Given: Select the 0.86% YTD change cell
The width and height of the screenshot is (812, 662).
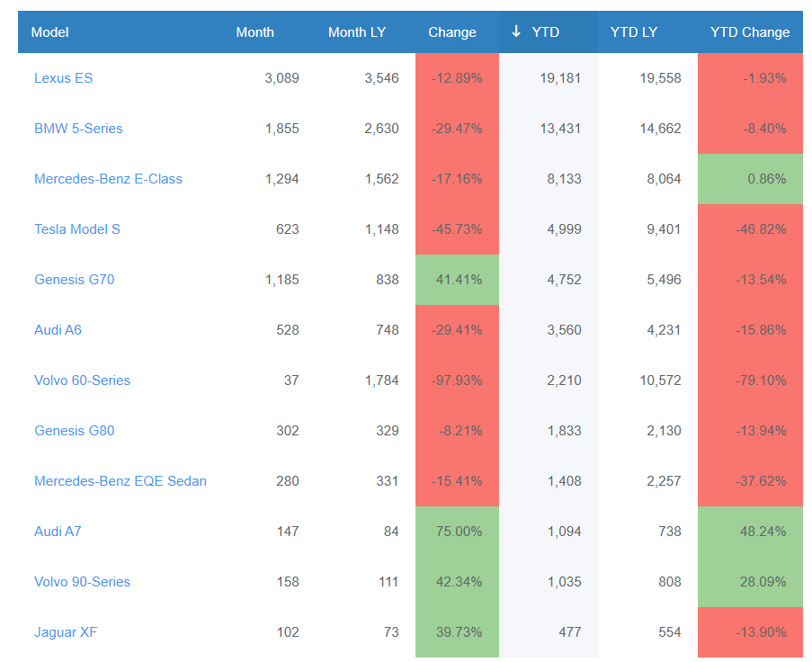Looking at the screenshot, I should coord(750,179).
